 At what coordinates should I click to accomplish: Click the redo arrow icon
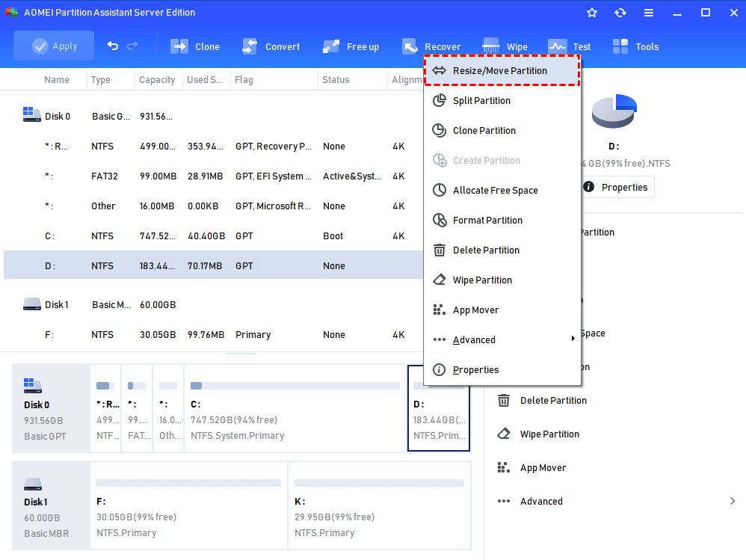[133, 46]
